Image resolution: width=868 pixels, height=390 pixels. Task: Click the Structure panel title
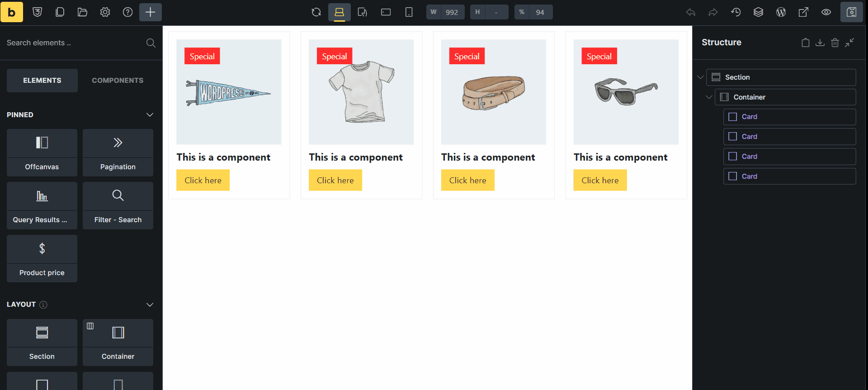(722, 43)
